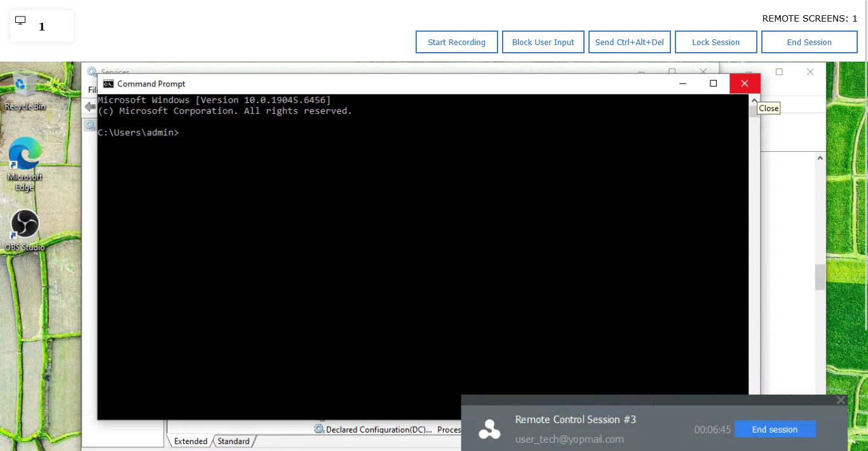This screenshot has width=868, height=451.
Task: Click Command Prompt scrollbar up arrow
Action: (754, 100)
